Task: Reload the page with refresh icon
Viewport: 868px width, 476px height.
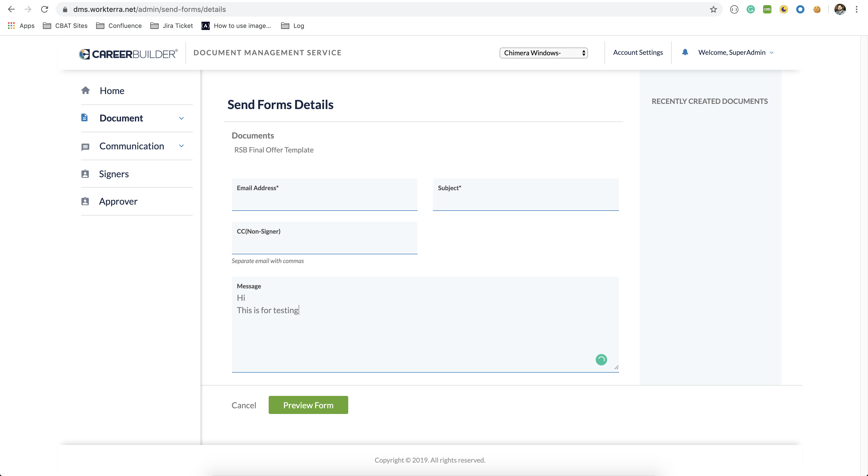Action: pos(44,10)
